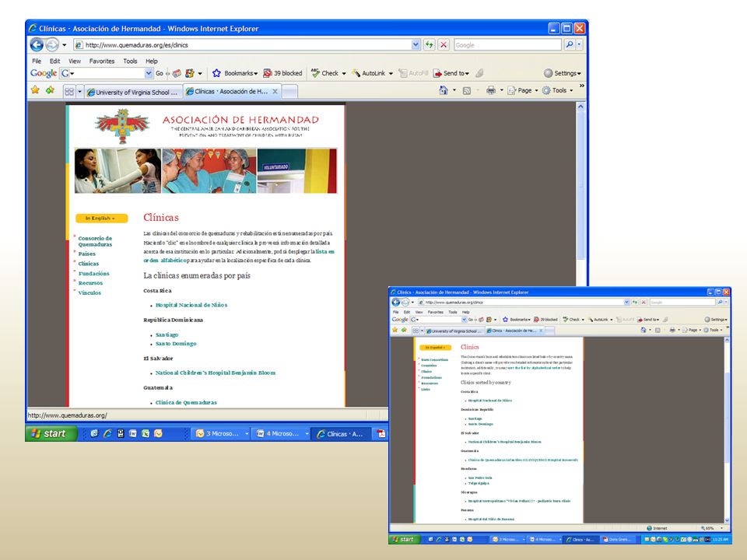Screen dimensions: 747x560
Task: Open Quick Tabs grid icon in Clínicas window
Action: coord(69,92)
